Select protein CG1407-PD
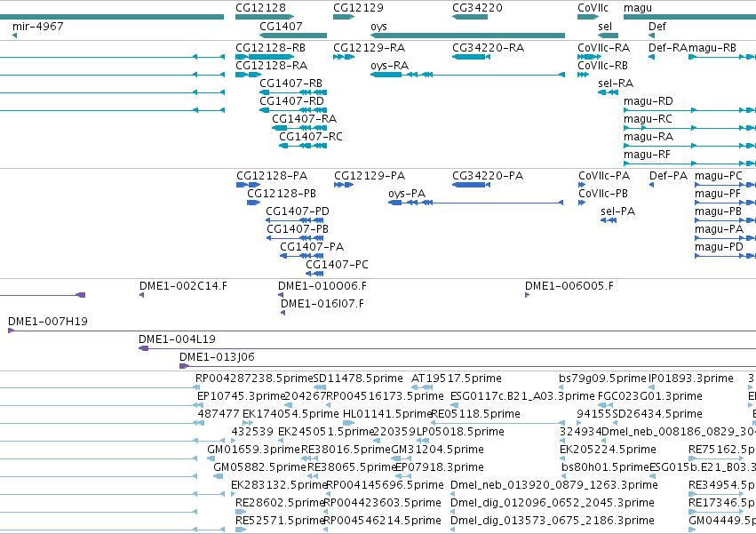Viewport: 756px width, 534px height. tap(295, 220)
